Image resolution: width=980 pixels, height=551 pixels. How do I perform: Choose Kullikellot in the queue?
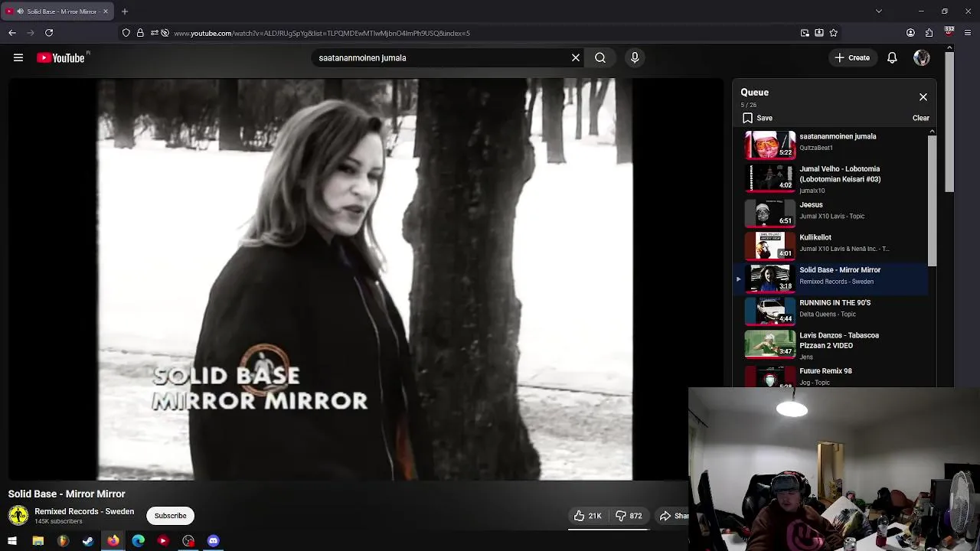click(x=830, y=245)
